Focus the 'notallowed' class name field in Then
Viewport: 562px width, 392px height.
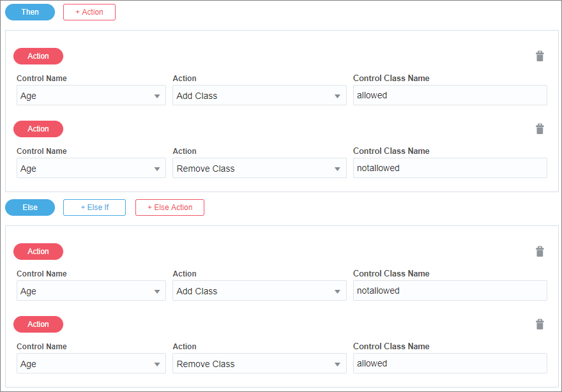pos(450,168)
